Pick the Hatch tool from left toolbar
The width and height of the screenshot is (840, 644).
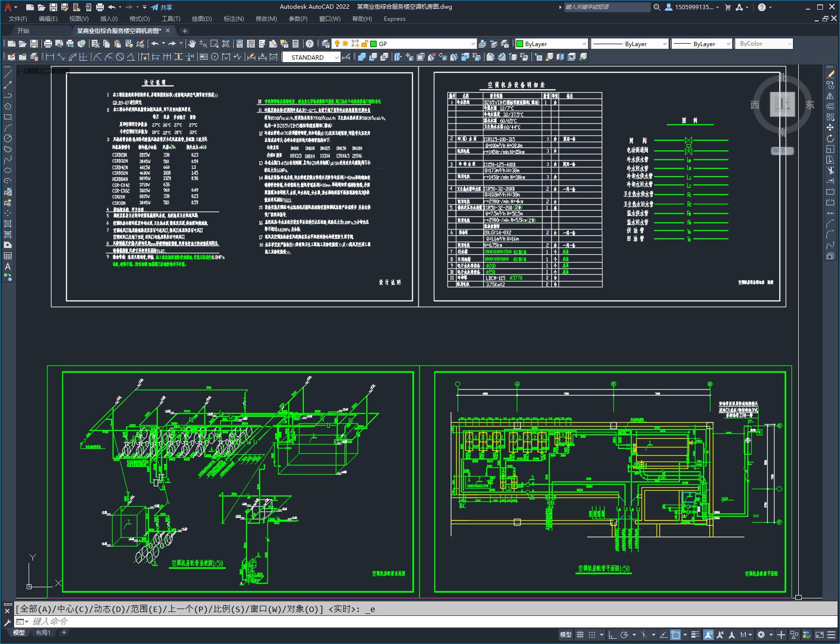click(8, 224)
